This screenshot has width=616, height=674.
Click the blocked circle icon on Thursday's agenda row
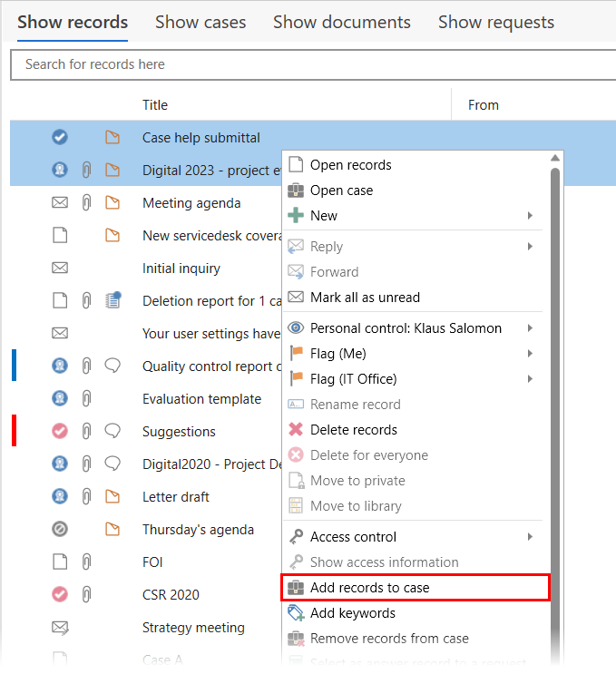(x=60, y=529)
